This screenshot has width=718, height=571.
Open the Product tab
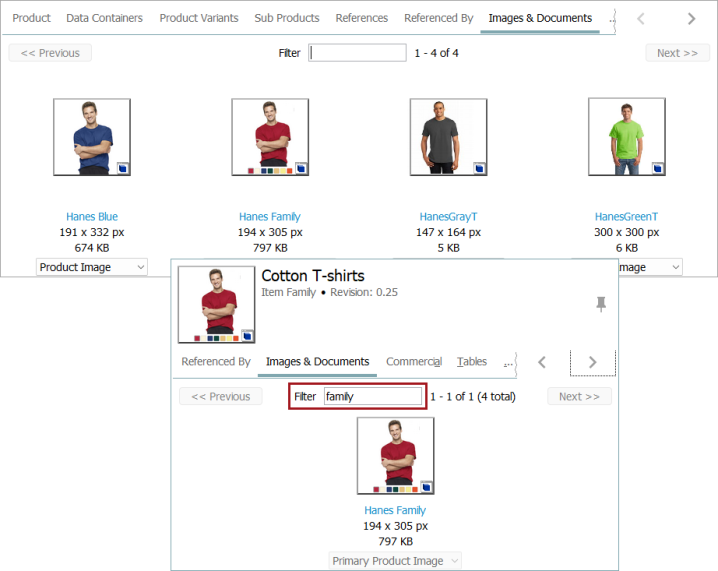31,18
